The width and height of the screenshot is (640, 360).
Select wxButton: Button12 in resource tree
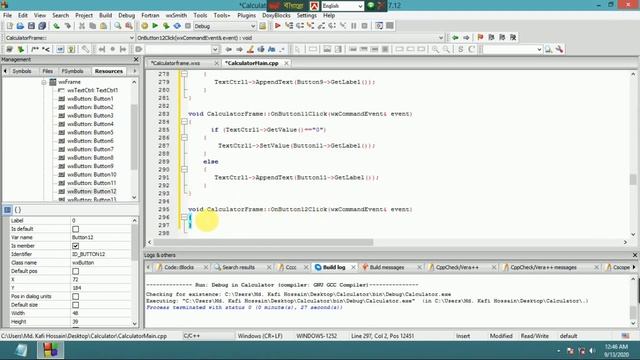point(92,191)
